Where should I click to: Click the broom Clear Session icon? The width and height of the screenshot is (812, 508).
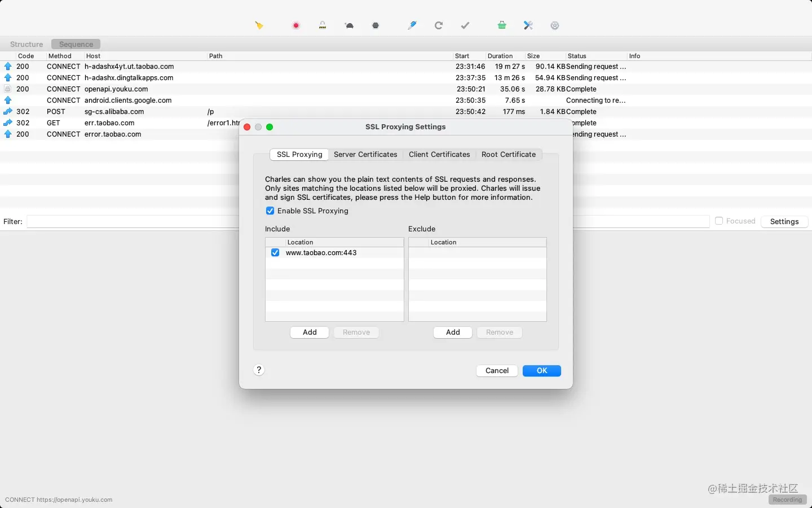(x=259, y=25)
